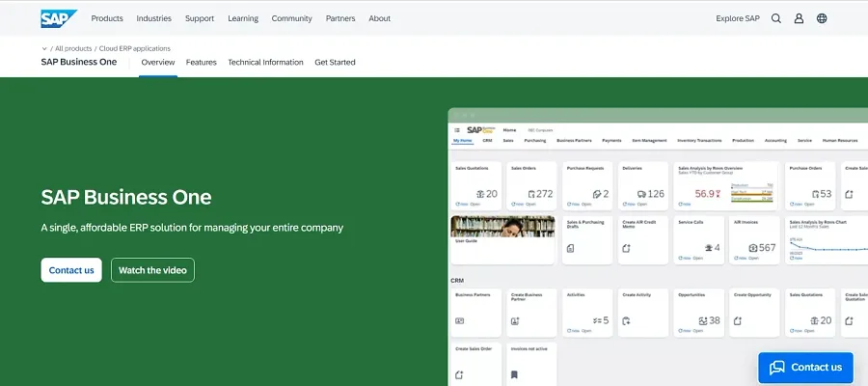Select Business Partners tab in dashboard nav
The height and width of the screenshot is (386, 868).
[574, 141]
